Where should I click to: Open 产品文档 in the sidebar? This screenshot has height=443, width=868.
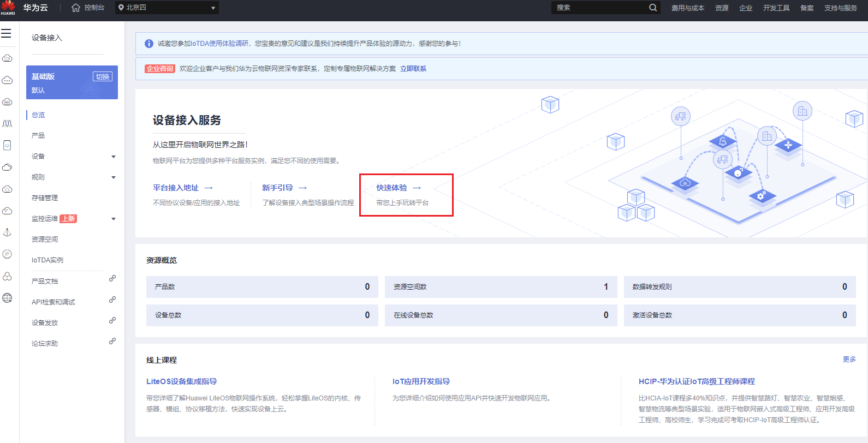click(x=45, y=282)
